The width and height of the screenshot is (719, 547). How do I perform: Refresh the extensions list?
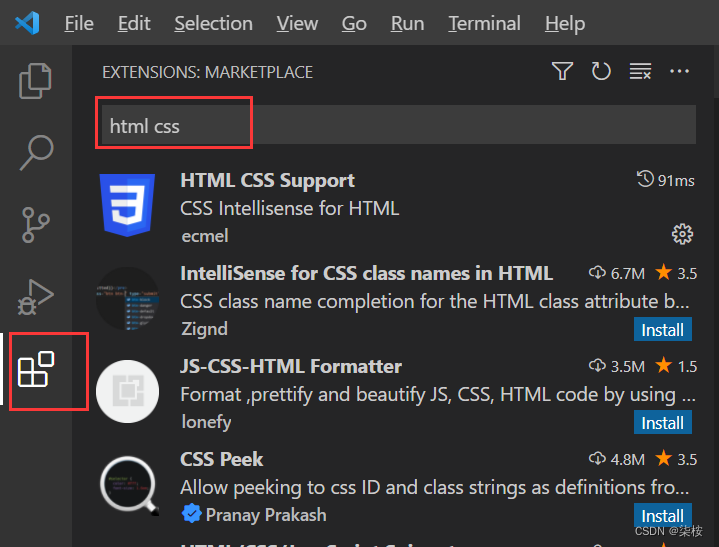[x=601, y=71]
